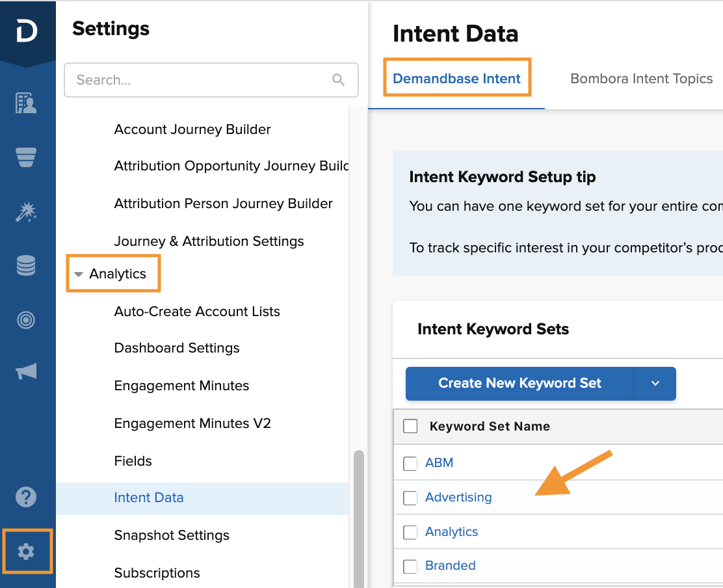Open Attribution Opportunity Journey Builder
Viewport: 723px width, 588px height.
(x=231, y=166)
